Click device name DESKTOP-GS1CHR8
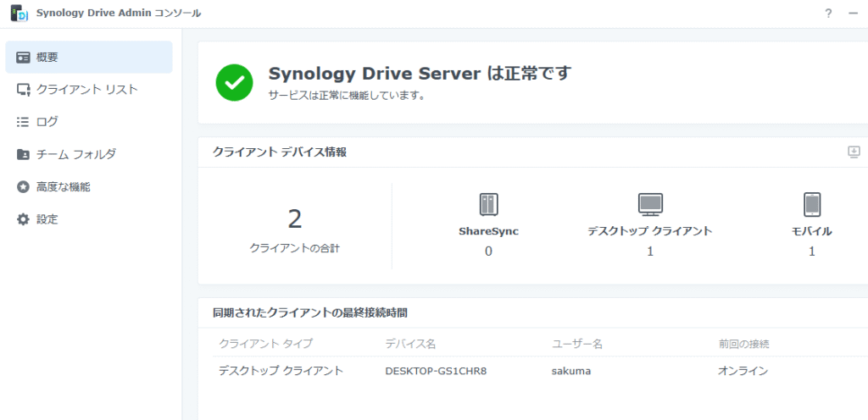The height and width of the screenshot is (420, 868). tap(436, 372)
